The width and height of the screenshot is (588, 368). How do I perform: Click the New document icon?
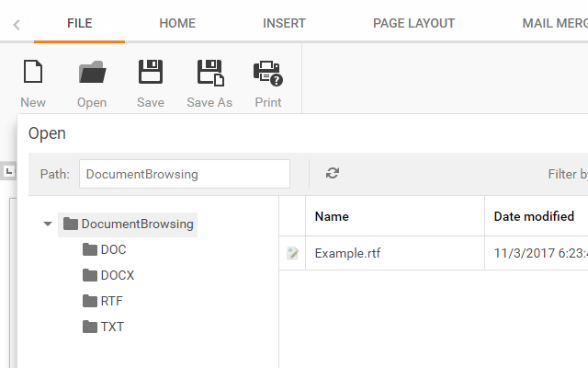tap(33, 73)
